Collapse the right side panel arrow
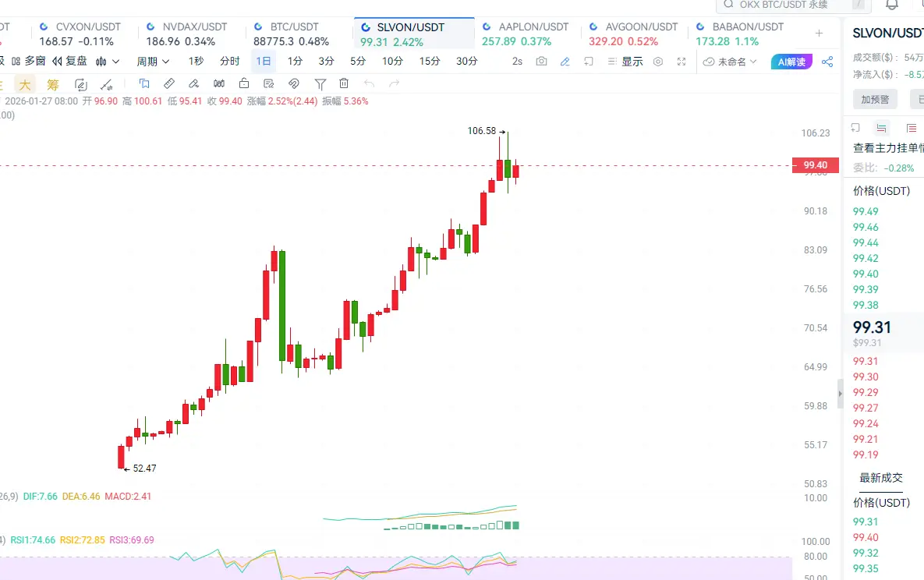The height and width of the screenshot is (580, 924). [x=841, y=393]
